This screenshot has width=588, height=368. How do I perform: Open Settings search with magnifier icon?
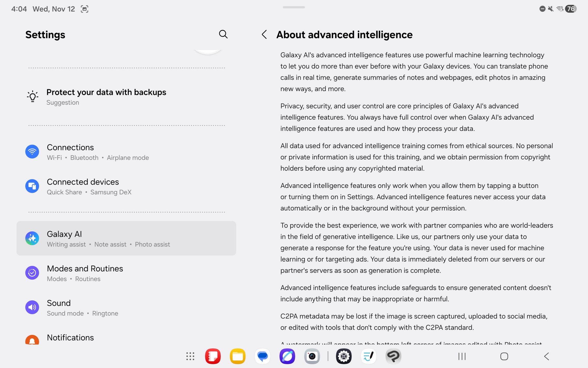[x=223, y=34]
